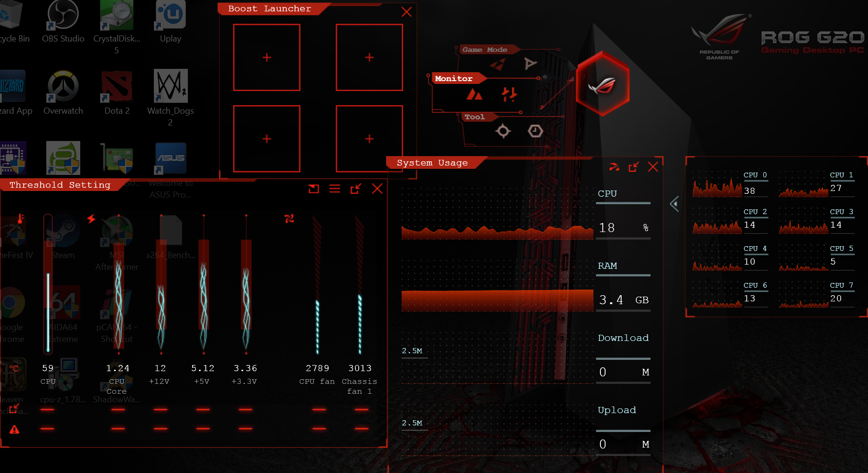Select the Monitor menu label
The width and height of the screenshot is (868, 473).
click(x=454, y=79)
